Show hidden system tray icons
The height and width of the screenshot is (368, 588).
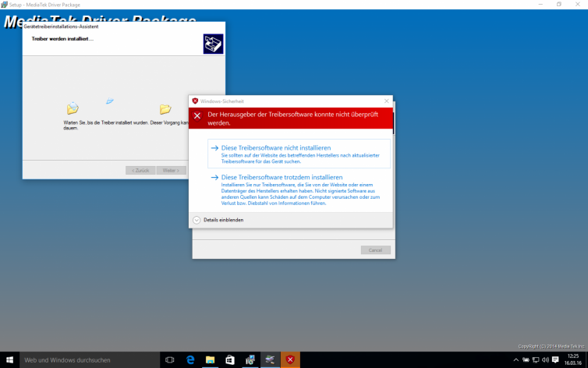point(515,360)
